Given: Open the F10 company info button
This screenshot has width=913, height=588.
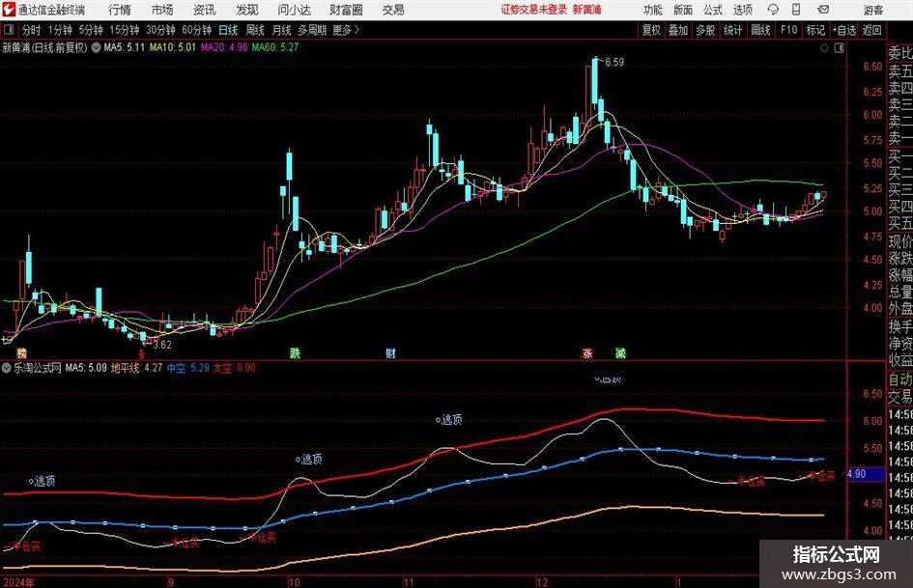Looking at the screenshot, I should coord(789,30).
